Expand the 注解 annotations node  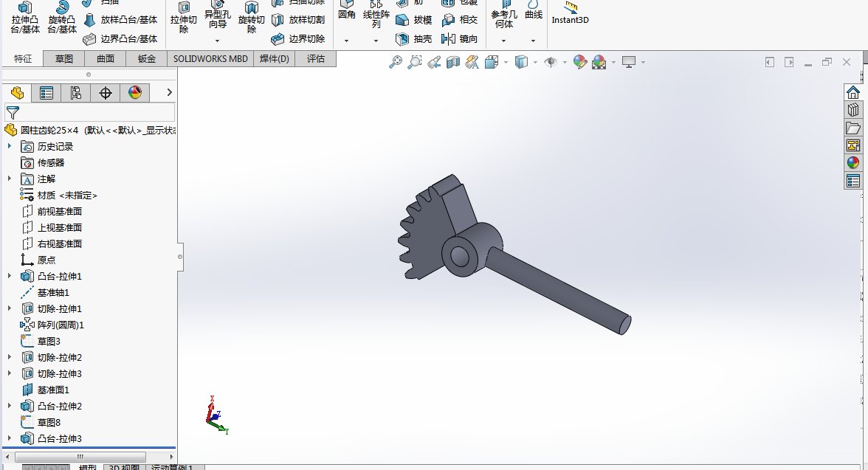[10, 179]
